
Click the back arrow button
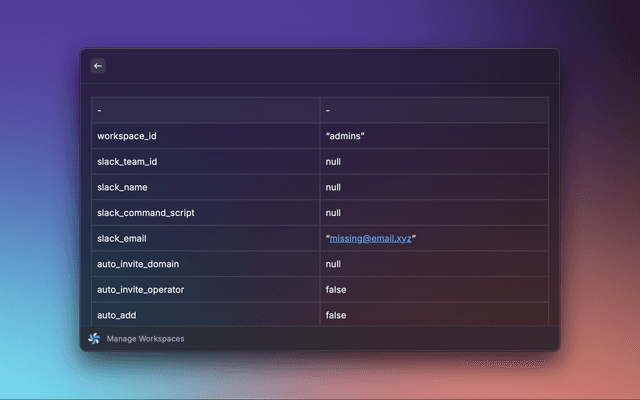[x=98, y=66]
